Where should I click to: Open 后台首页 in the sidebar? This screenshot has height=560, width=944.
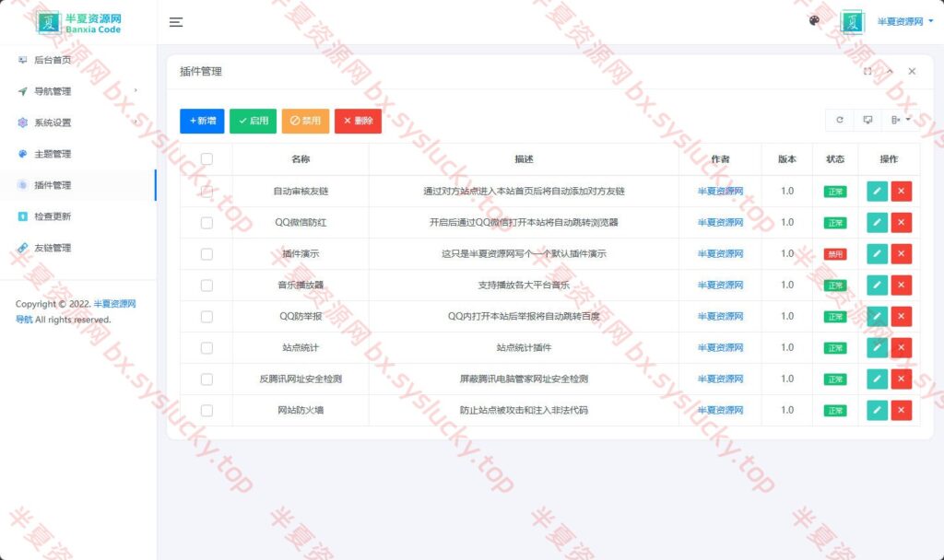pyautogui.click(x=78, y=60)
